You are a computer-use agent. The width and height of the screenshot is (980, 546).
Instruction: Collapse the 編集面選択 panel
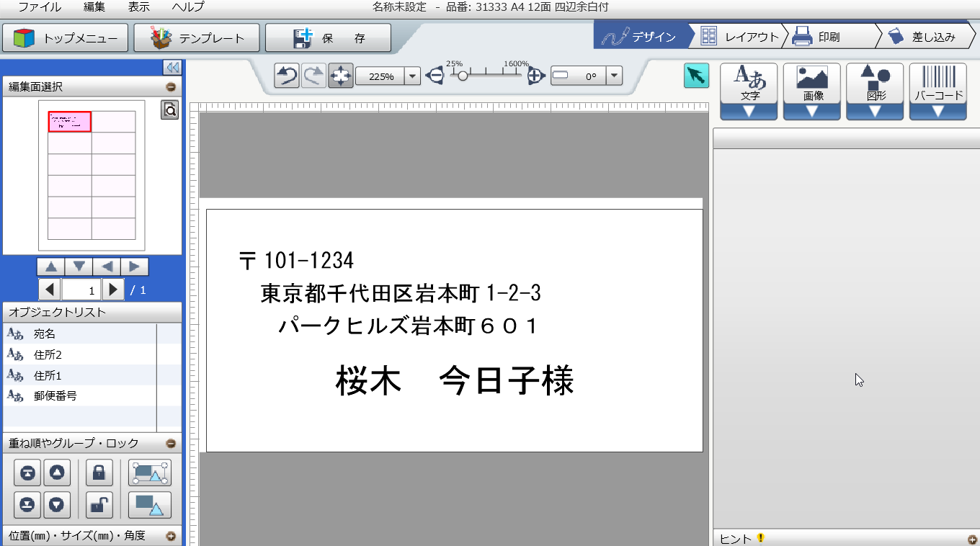171,87
